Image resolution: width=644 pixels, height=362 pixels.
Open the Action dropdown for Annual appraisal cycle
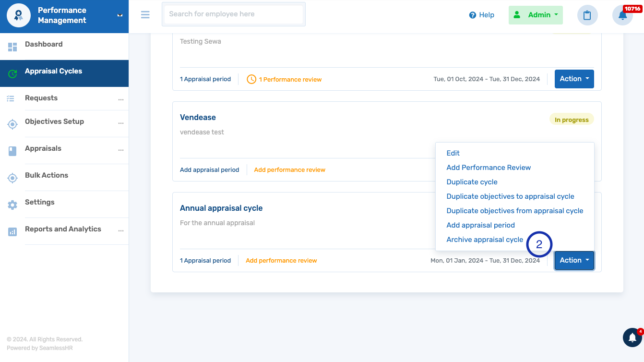574,260
